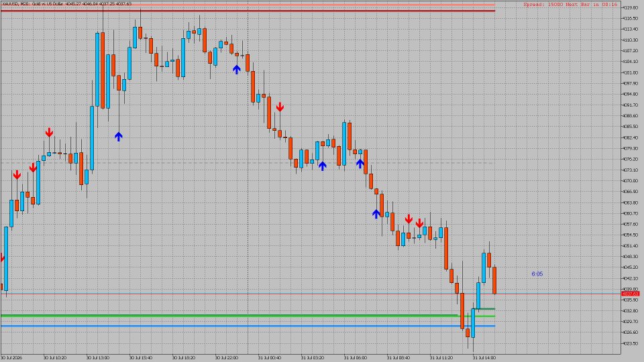644x362 pixels.
Task: Click the blue up arrow below the long-wick candle near 30 Jul 15:40
Action: click(x=119, y=136)
